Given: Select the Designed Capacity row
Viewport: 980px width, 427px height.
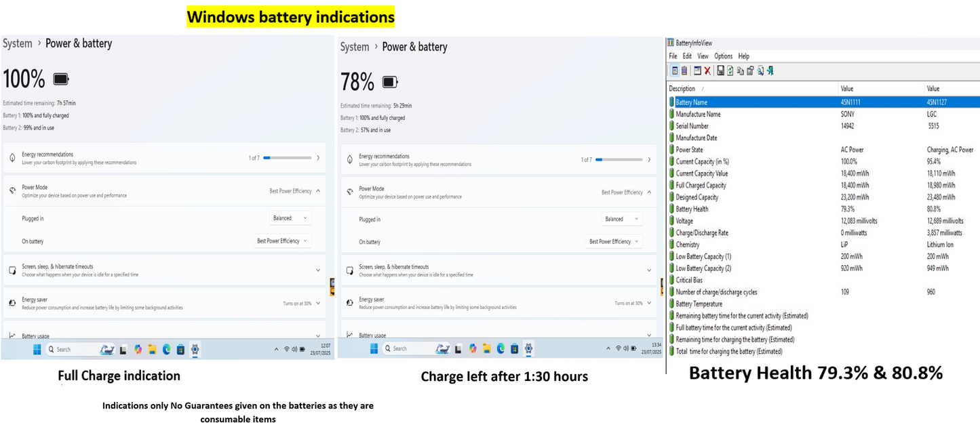Looking at the screenshot, I should 823,197.
